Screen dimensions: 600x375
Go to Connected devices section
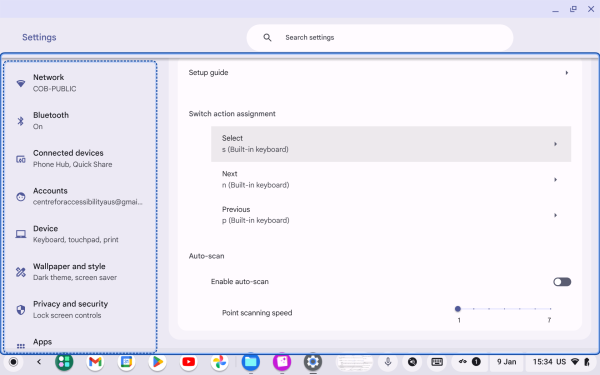[x=80, y=158]
